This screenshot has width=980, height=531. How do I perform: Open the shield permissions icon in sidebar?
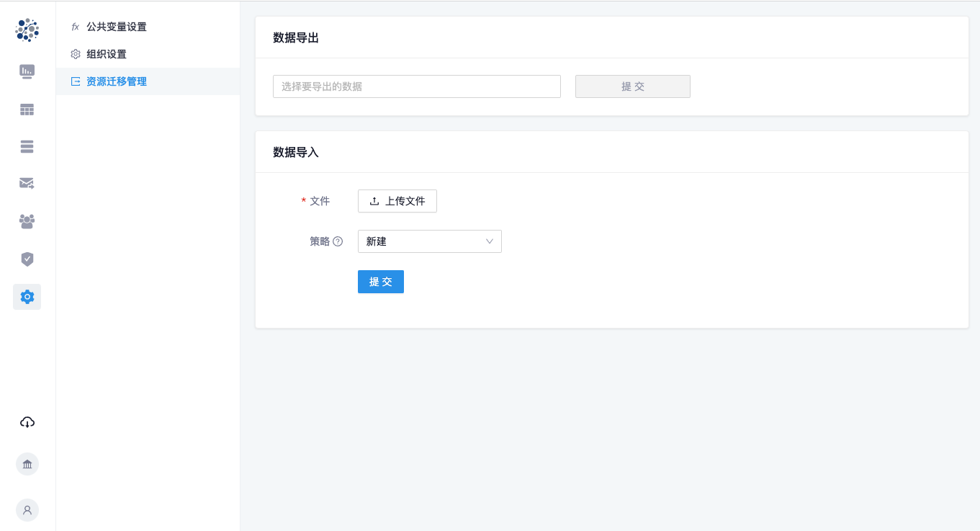pos(27,259)
